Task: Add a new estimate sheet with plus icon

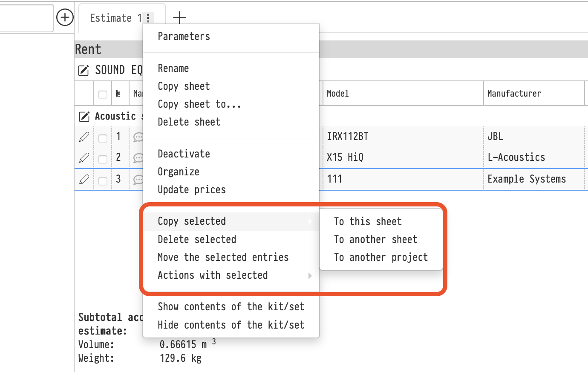Action: (179, 17)
